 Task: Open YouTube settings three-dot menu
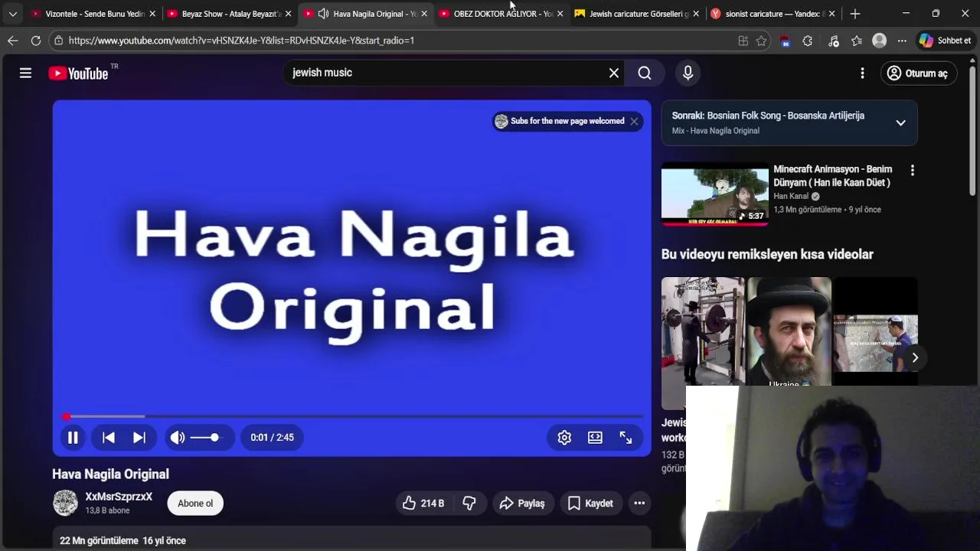coord(862,73)
